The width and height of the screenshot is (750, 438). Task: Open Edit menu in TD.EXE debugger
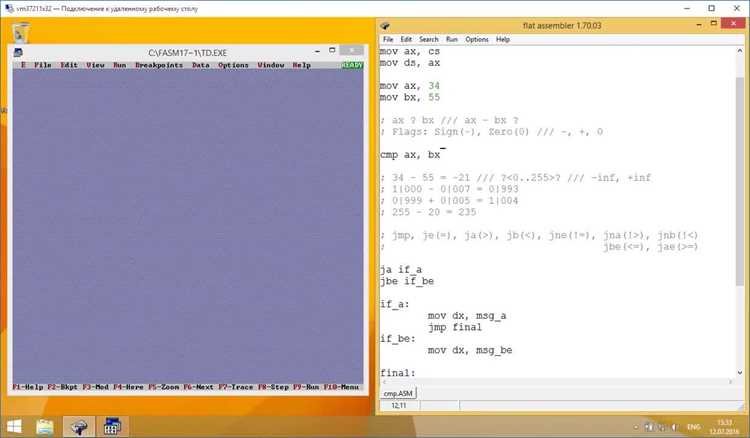[x=69, y=65]
